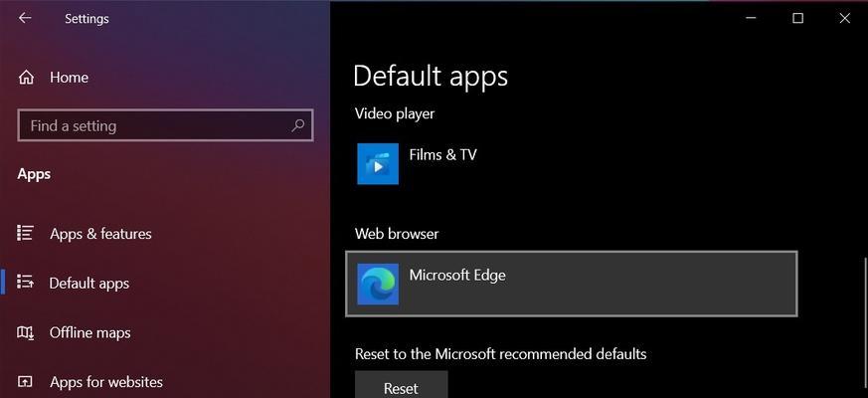Click the Default apps page heading
This screenshot has height=398, width=868.
pyautogui.click(x=431, y=77)
